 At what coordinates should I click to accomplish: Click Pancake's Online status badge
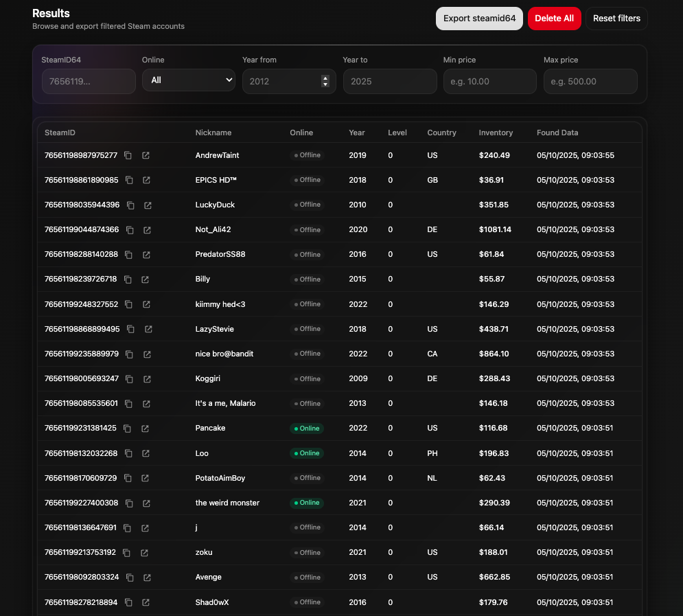(307, 429)
